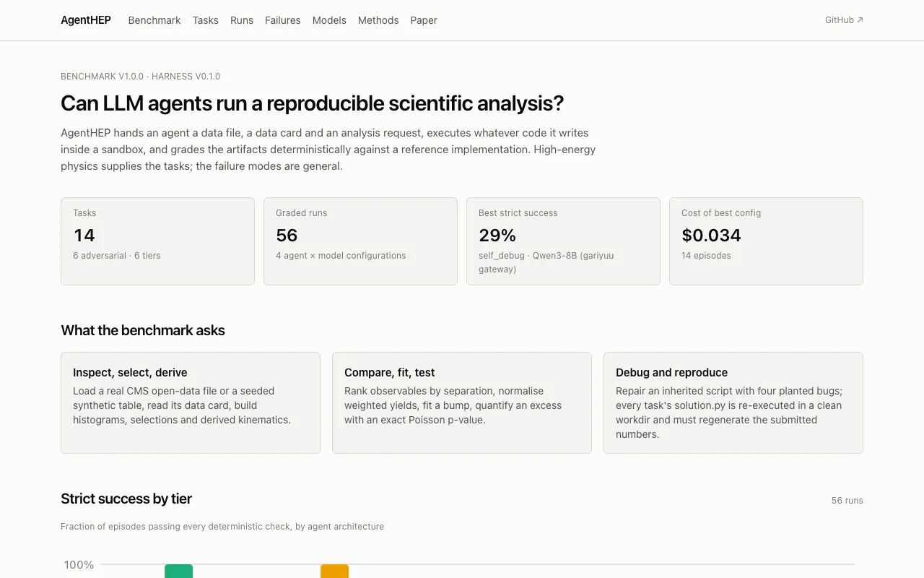Click the 'Fraction of episodes passing' chart caption
Viewport: 924px width, 578px height.
point(222,527)
